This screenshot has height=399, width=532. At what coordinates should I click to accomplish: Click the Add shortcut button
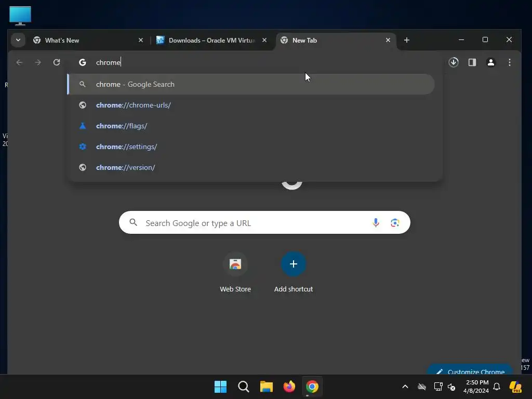coord(294,272)
